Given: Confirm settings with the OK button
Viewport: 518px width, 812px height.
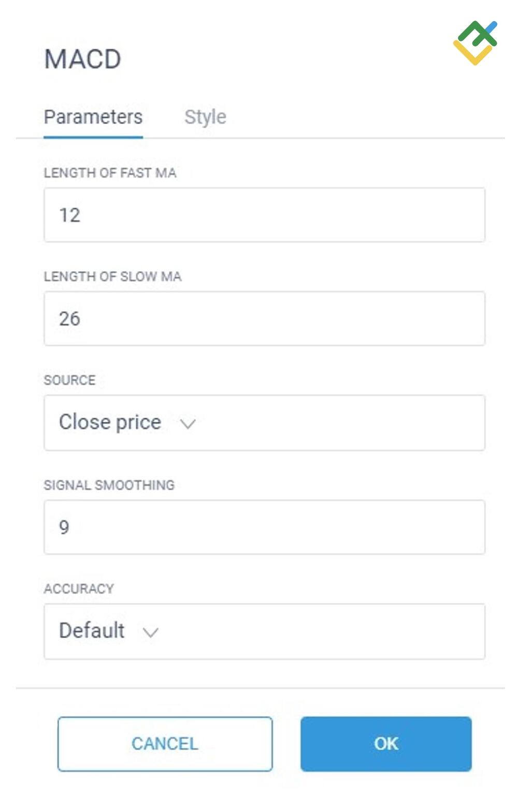Looking at the screenshot, I should [x=386, y=744].
